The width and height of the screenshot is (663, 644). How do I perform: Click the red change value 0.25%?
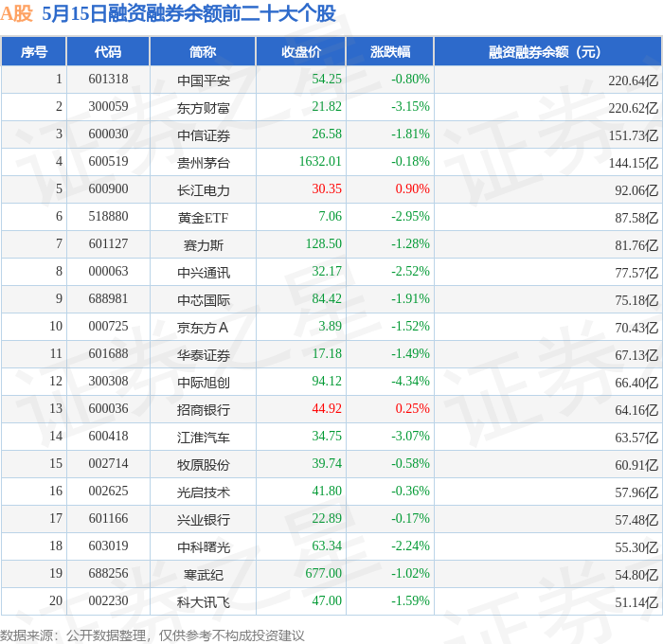412,409
